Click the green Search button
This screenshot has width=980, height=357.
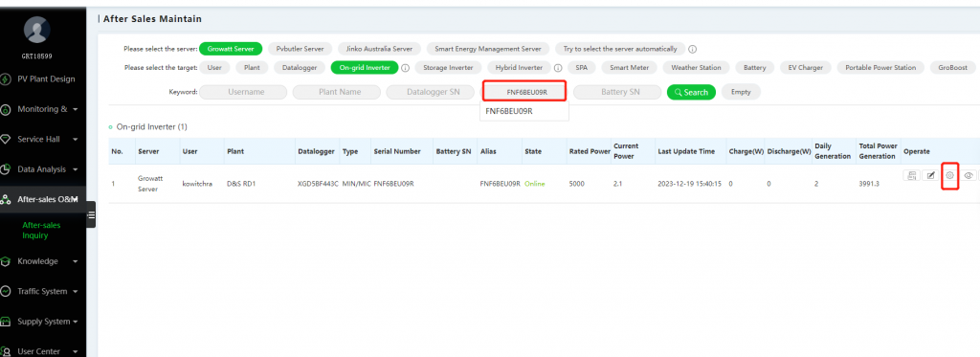(691, 92)
